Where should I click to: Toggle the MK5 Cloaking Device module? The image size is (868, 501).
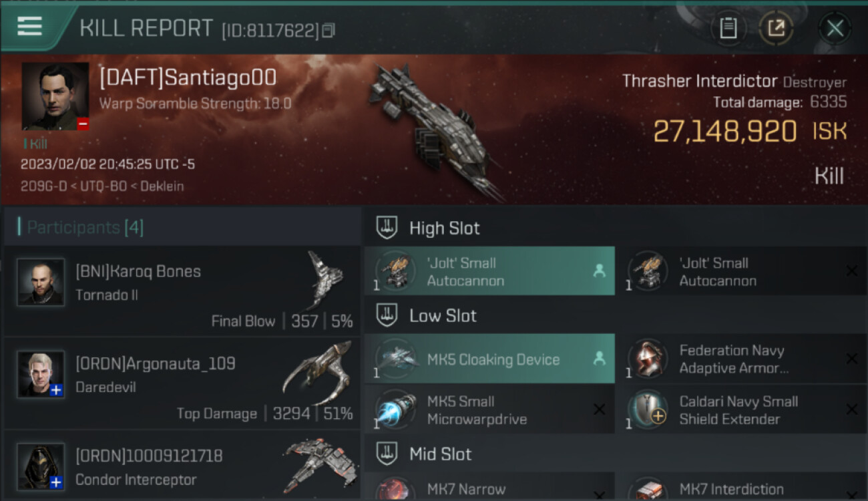pos(489,359)
